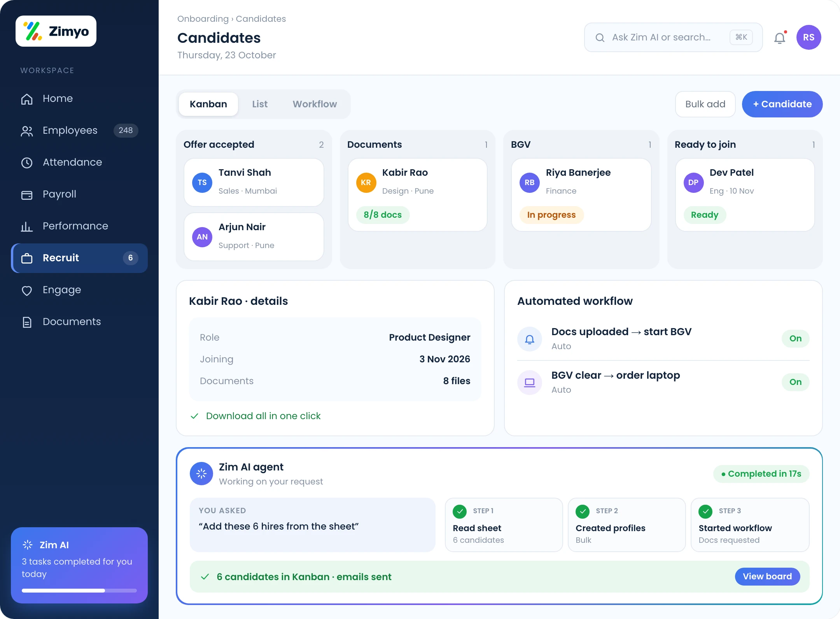Open the RS profile avatar
Viewport: 840px width, 619px height.
click(809, 37)
